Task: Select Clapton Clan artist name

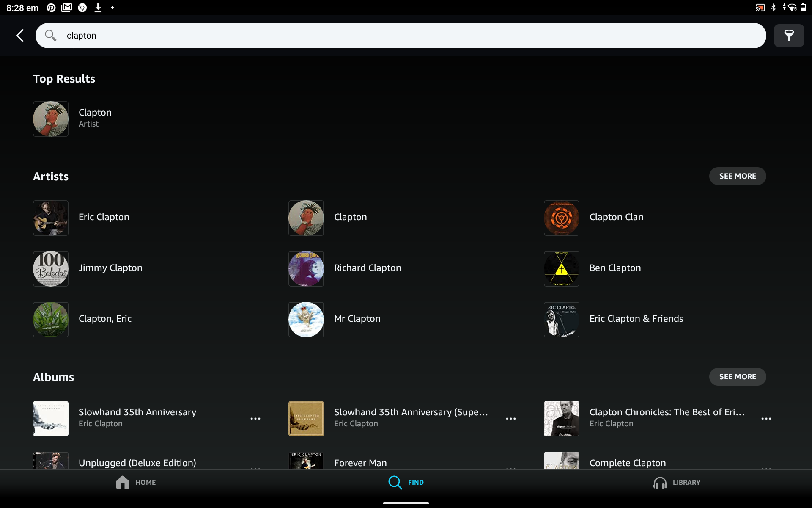Action: point(617,217)
